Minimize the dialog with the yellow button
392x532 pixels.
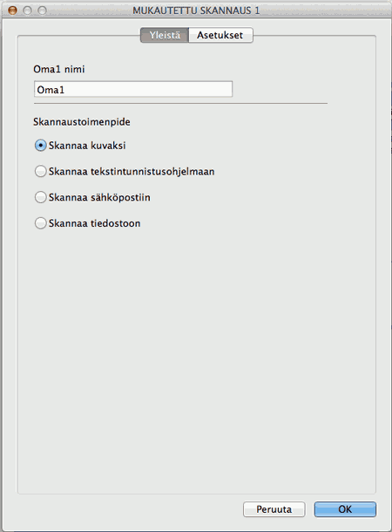coord(28,10)
